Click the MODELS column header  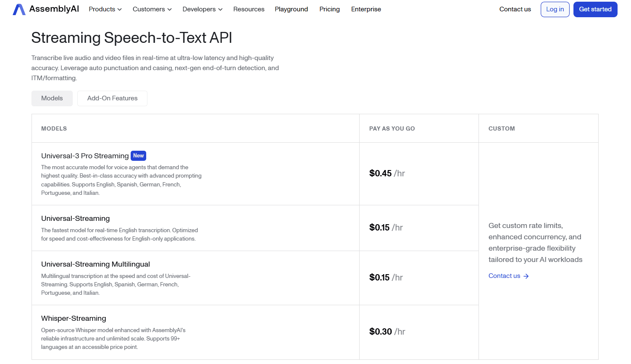coord(54,128)
